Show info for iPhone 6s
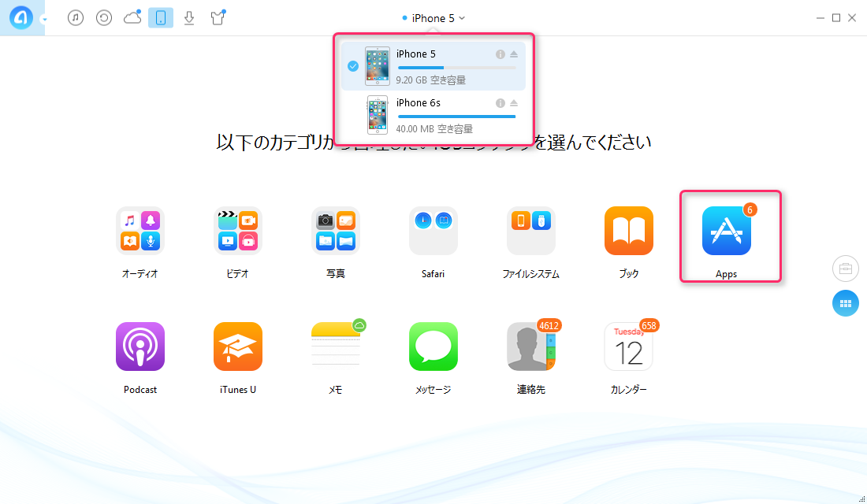The image size is (867, 504). tap(500, 103)
